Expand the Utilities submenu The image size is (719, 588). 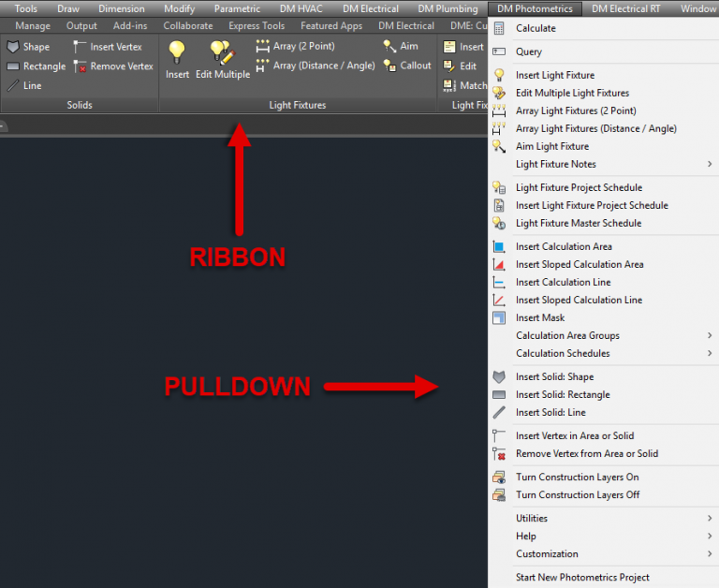click(x=603, y=519)
